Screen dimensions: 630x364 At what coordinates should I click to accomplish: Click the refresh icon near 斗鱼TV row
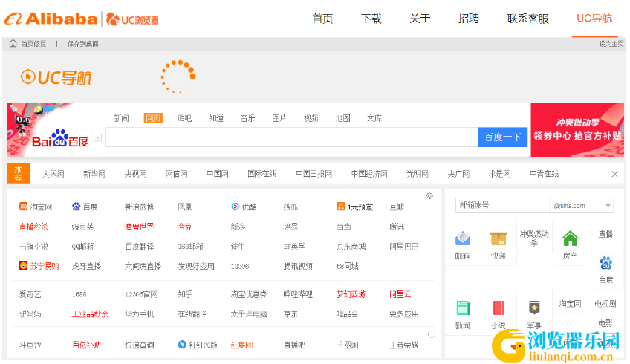tap(432, 334)
